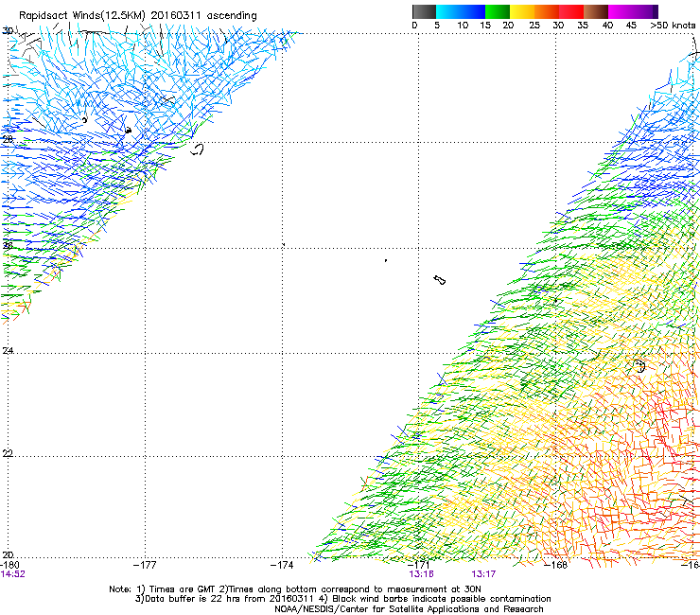Click the note 'Times along bottom correspond to measurement at 30N'
700x615 pixels.
point(354,589)
